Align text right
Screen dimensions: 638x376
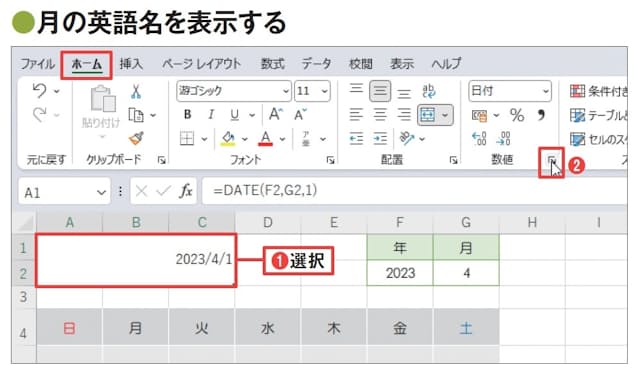point(404,115)
